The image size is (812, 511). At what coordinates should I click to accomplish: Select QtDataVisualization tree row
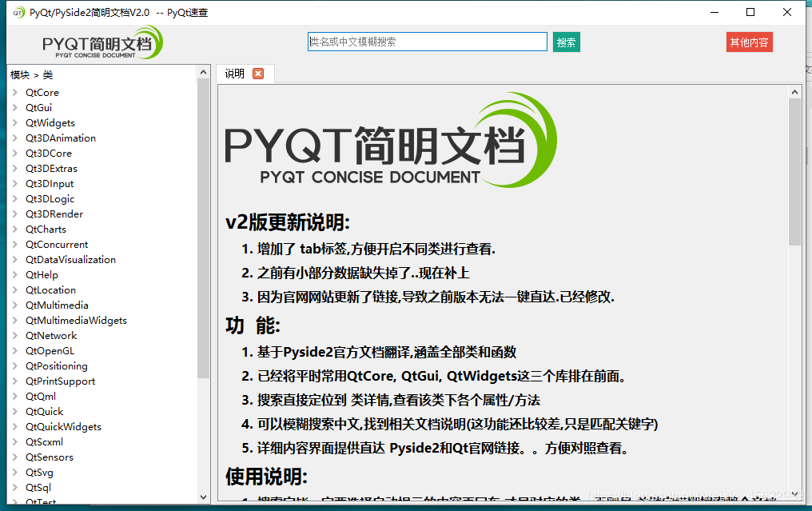pos(70,259)
